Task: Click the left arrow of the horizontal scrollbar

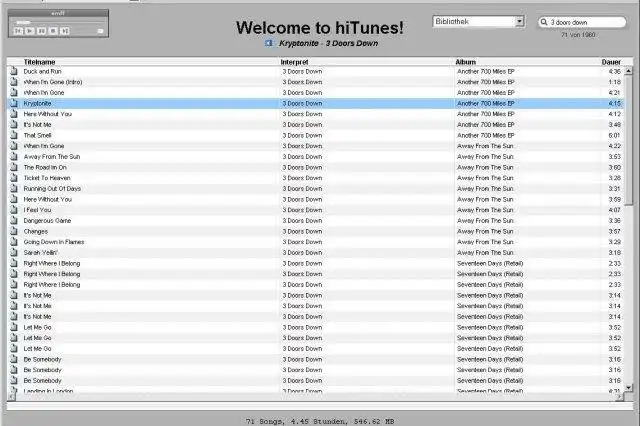Action: 11,397
